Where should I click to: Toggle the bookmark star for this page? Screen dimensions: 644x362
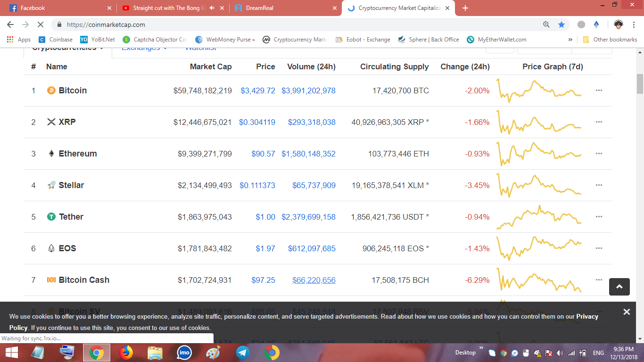click(561, 25)
